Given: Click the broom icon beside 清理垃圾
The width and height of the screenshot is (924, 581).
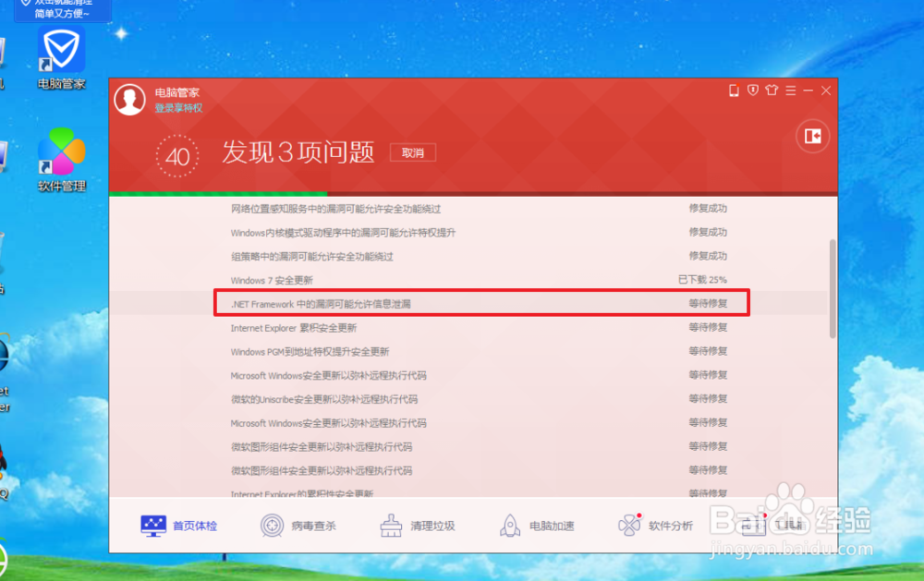Looking at the screenshot, I should coord(391,526).
